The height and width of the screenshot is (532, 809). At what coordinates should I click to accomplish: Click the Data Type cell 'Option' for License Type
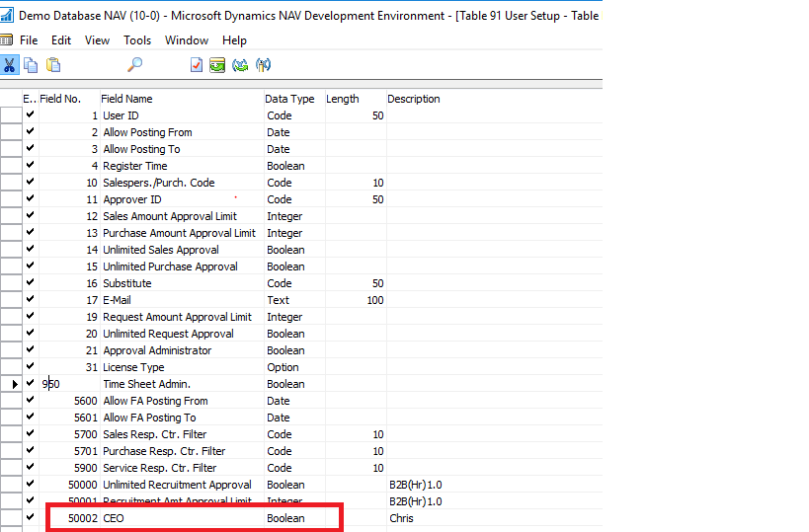coord(294,367)
